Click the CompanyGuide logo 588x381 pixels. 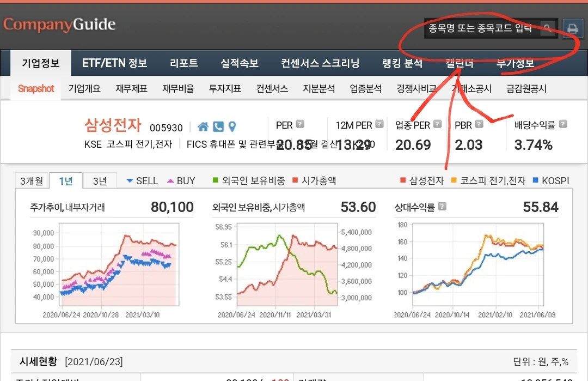pyautogui.click(x=59, y=25)
